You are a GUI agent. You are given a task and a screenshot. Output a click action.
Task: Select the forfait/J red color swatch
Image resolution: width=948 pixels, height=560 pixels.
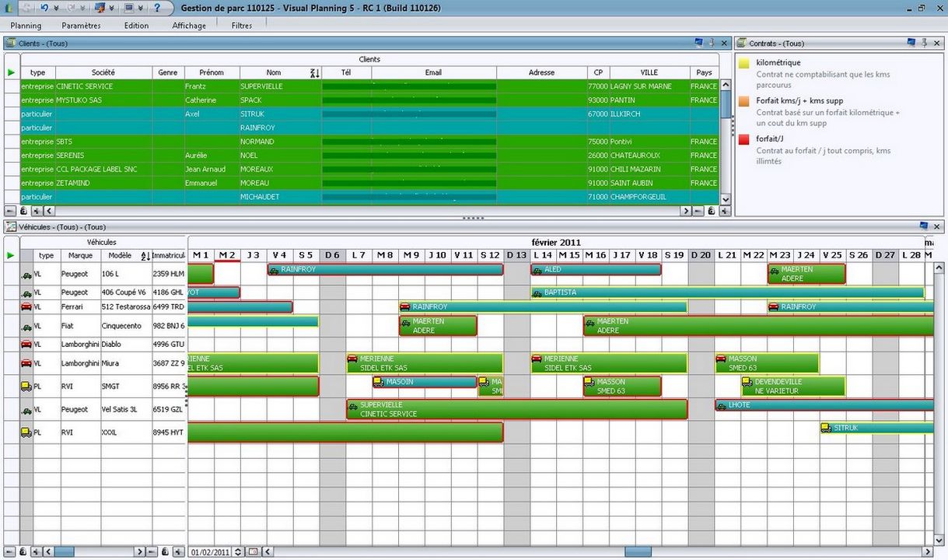coord(744,139)
